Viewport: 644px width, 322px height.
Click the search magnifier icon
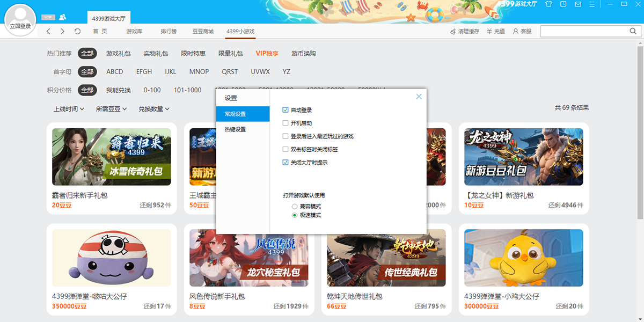point(633,32)
